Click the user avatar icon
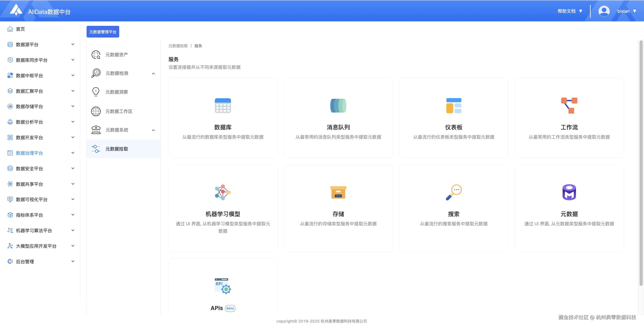 tap(604, 11)
